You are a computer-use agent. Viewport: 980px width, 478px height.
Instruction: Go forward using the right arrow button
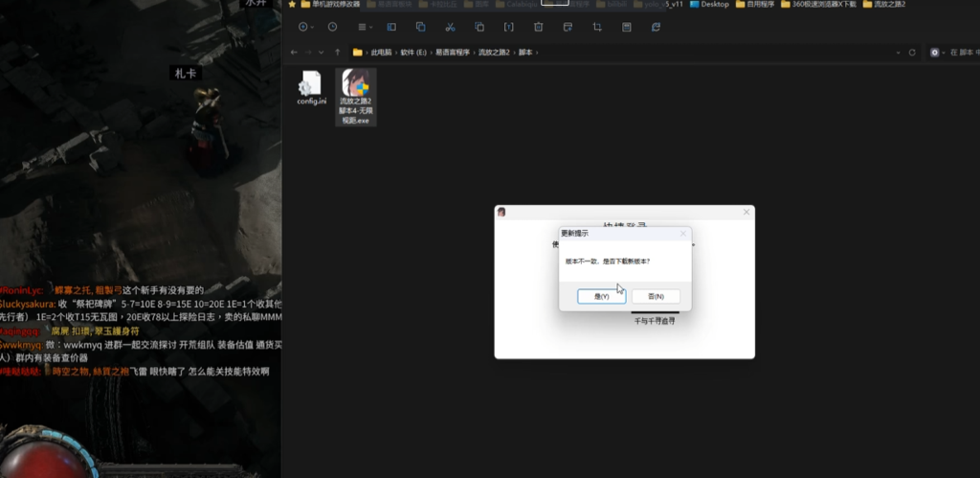(x=308, y=53)
